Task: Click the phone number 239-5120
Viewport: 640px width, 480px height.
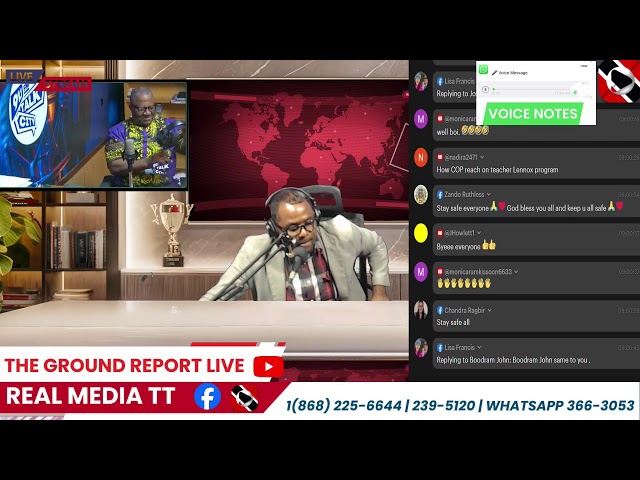Action: 443,406
